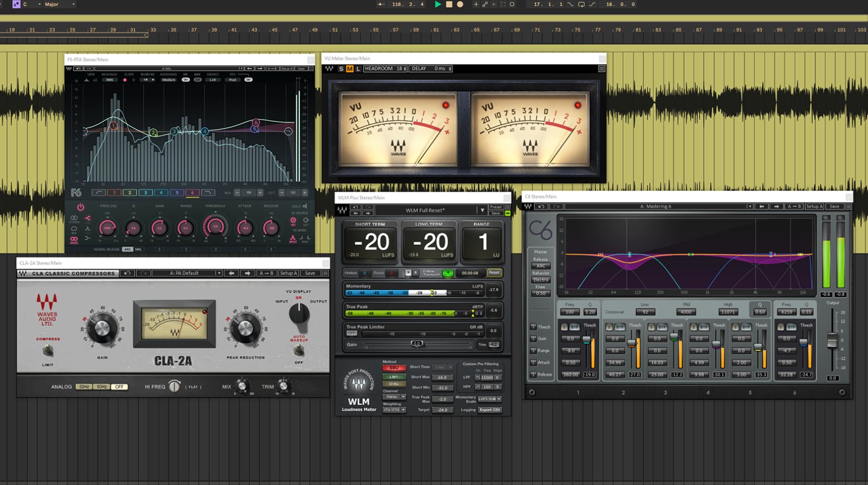Arm the record button in the transport bar
The height and width of the screenshot is (485, 868).
click(460, 4)
